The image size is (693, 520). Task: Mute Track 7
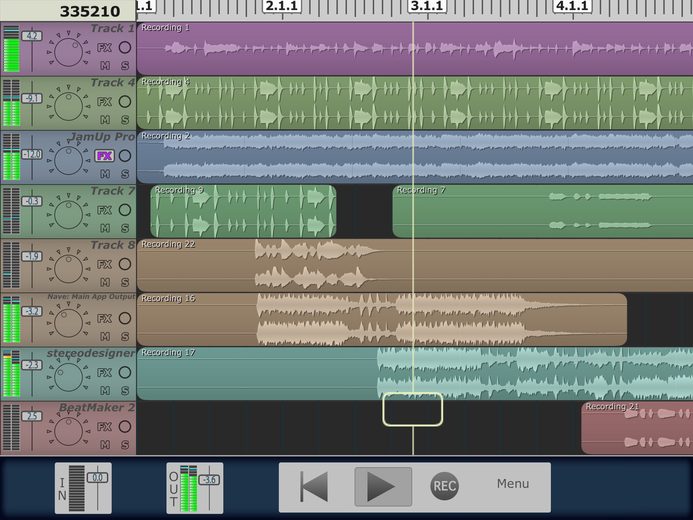point(105,228)
